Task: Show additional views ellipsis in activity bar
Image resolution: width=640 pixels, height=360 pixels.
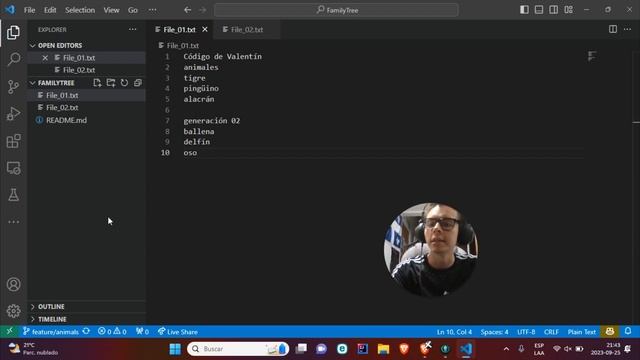Action: pos(13,222)
